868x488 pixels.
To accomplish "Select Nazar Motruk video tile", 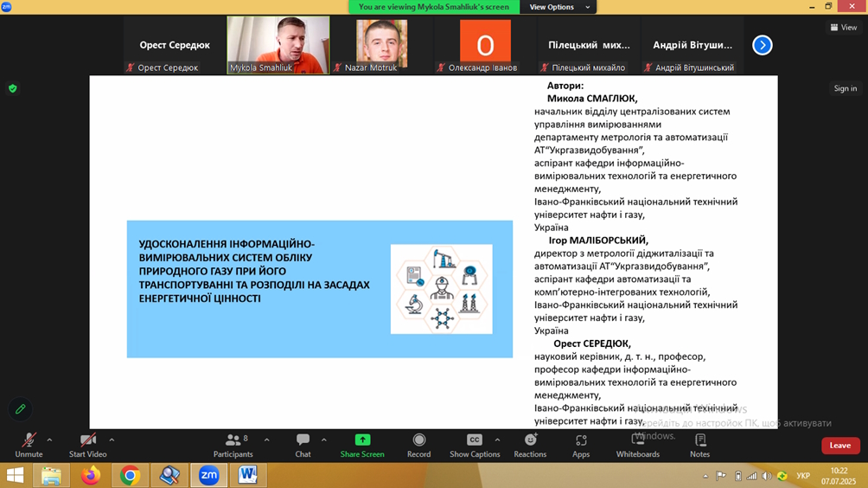I will click(381, 45).
